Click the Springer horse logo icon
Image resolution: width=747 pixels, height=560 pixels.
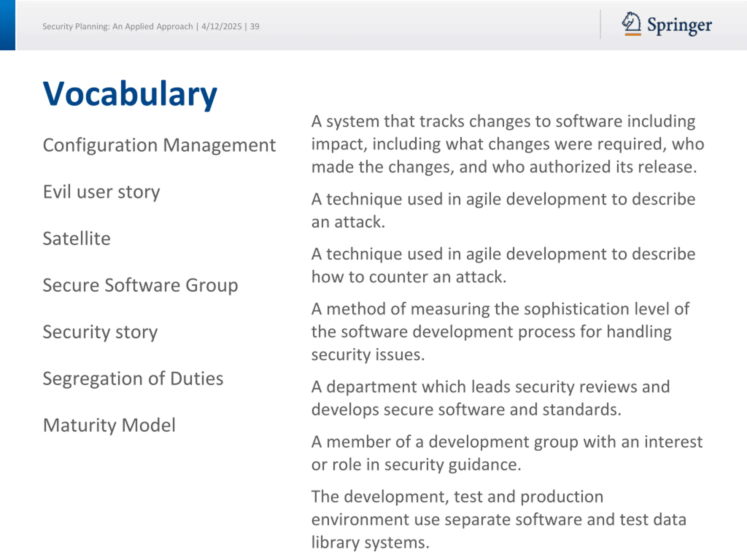click(631, 24)
